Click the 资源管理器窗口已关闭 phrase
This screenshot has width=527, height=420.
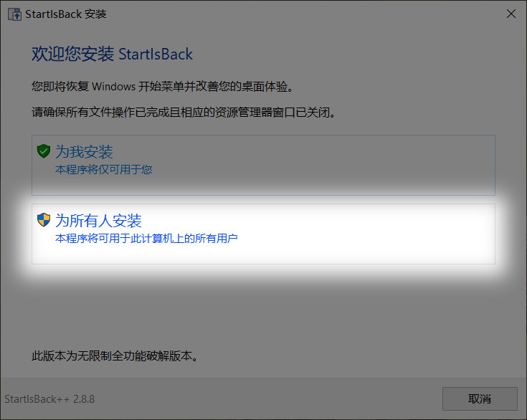(272, 113)
